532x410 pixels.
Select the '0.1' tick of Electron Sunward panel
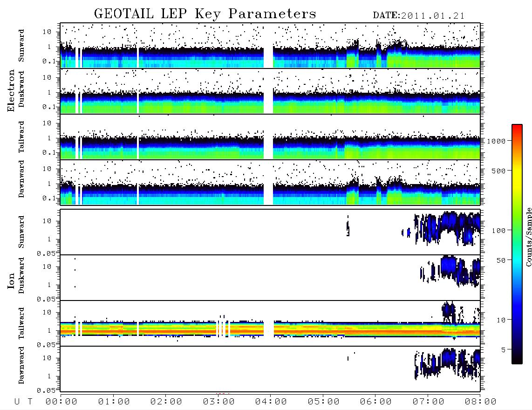pos(48,61)
